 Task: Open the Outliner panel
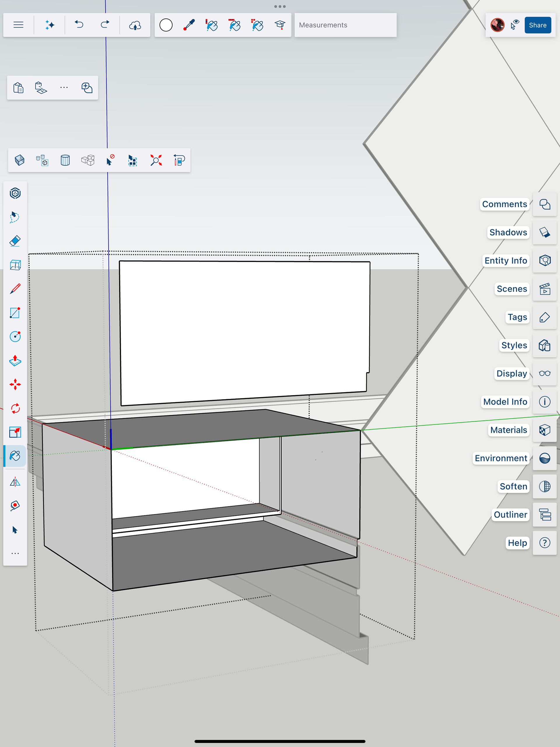545,515
